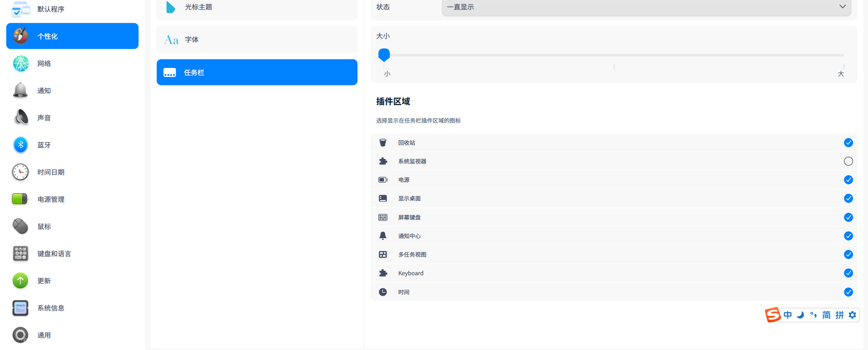Open the 光标主题 menu item

coord(257,7)
